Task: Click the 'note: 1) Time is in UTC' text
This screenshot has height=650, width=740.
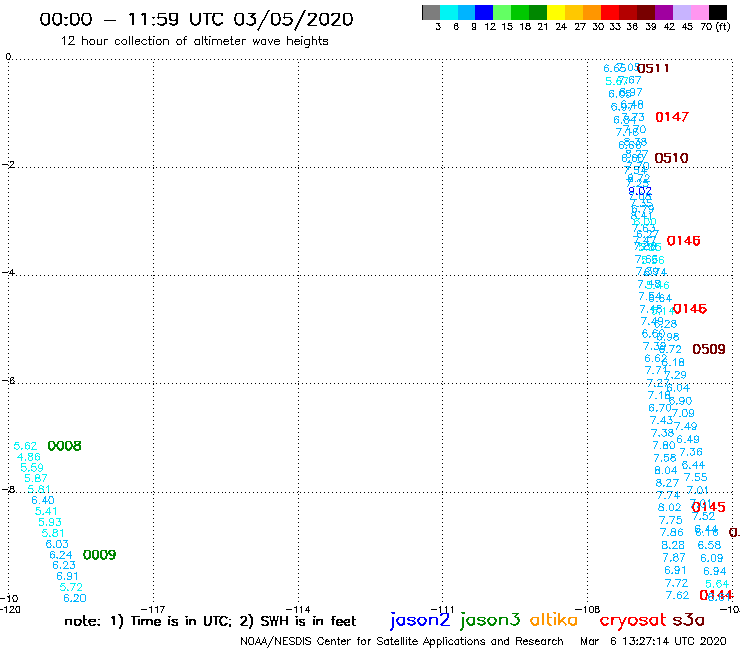Action: [148, 621]
